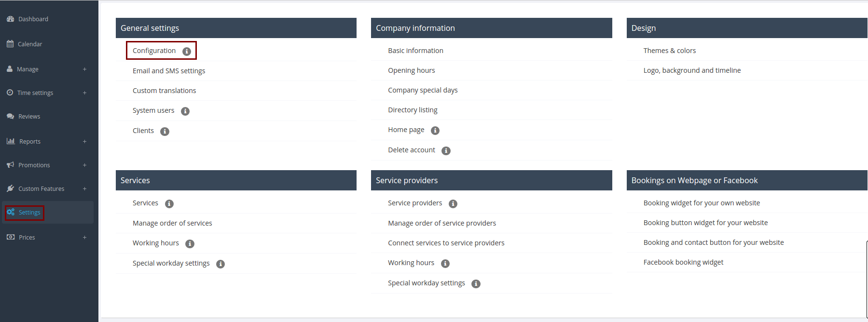
Task: Click the info icon next to System users
Action: pyautogui.click(x=185, y=111)
